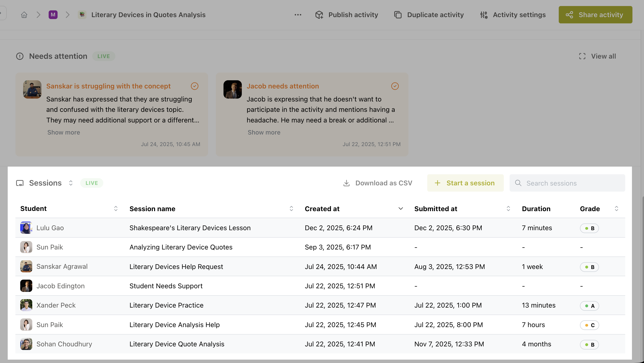Click Literary Device Analysis Help session name
Viewport: 644px width, 363px height.
[x=175, y=325]
